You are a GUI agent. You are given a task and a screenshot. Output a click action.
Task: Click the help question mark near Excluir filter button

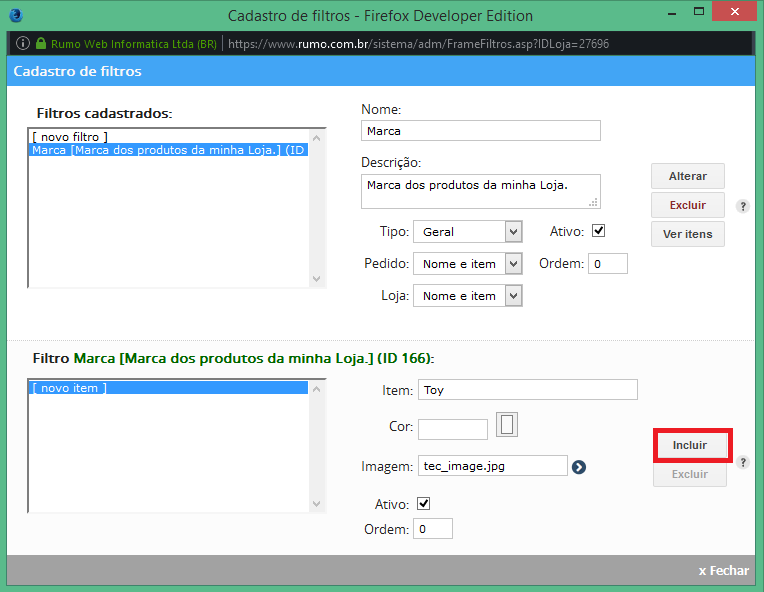743,206
